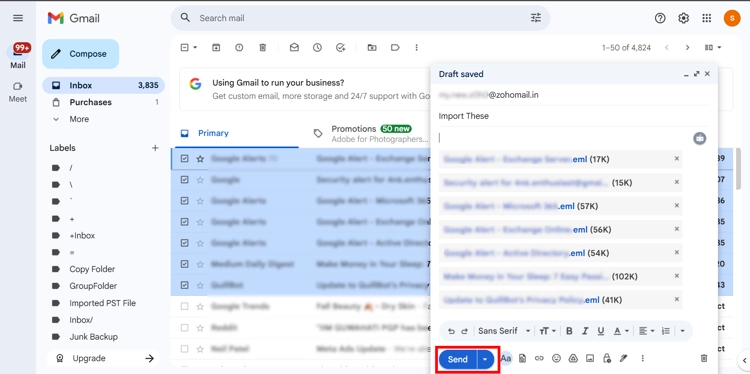Screen dimensions: 750x374
Task: Uncheck the fifth selected email row
Action: [x=185, y=243]
